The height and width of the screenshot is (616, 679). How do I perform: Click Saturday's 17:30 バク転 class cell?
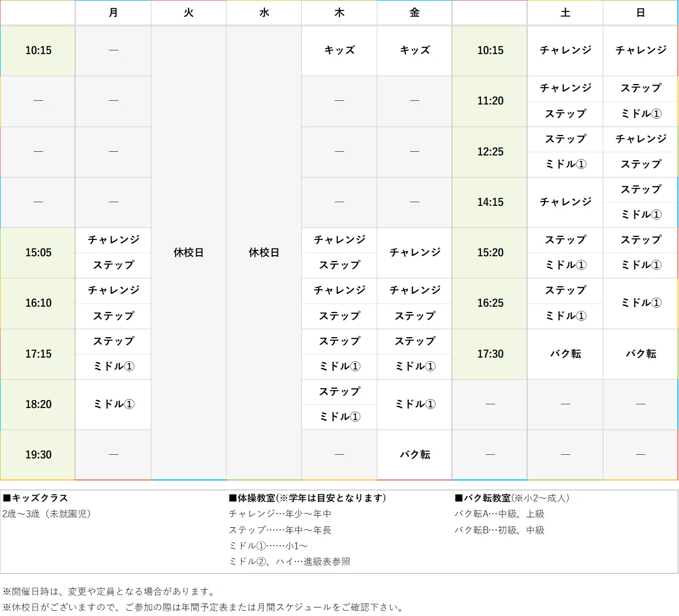pyautogui.click(x=565, y=354)
